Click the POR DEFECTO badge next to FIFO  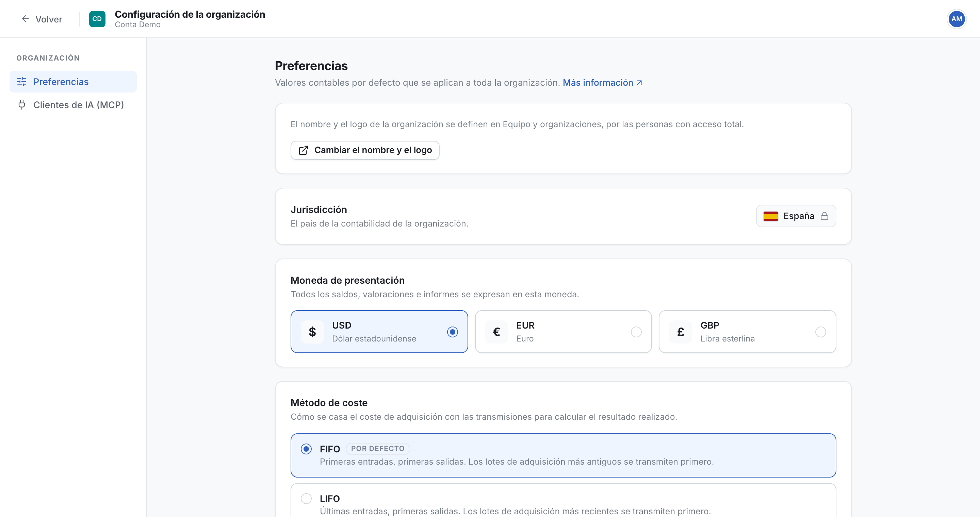[378, 449]
